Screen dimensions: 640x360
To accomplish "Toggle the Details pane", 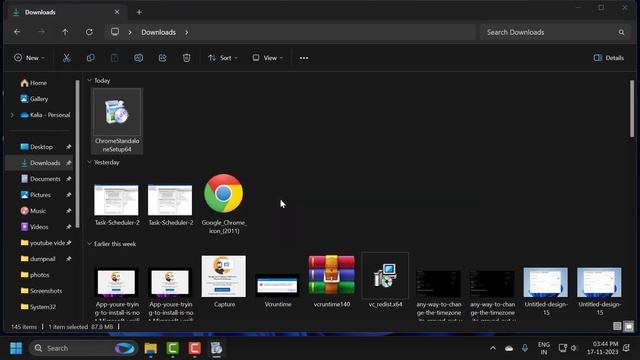I will click(x=609, y=58).
